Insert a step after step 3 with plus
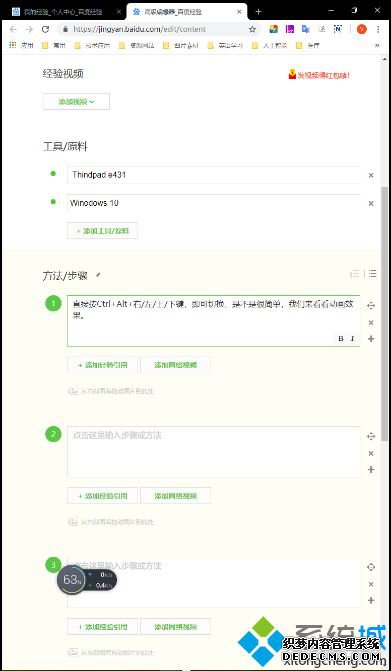Image resolution: width=391 pixels, height=671 pixels. (x=371, y=600)
